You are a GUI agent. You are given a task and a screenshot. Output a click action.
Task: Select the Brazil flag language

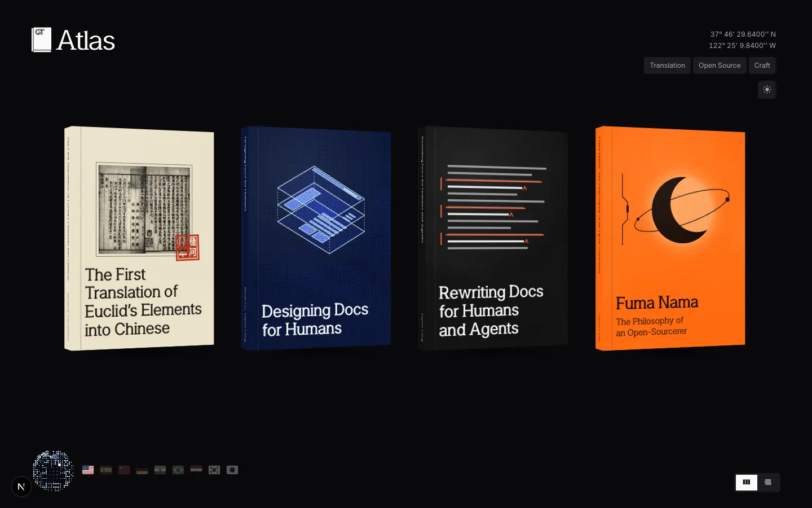(178, 470)
